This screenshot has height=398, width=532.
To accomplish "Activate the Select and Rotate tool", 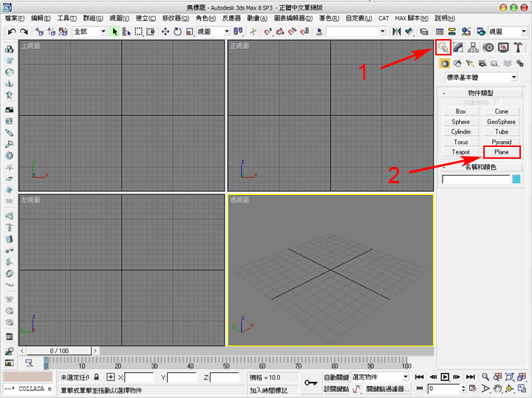I will 177,32.
